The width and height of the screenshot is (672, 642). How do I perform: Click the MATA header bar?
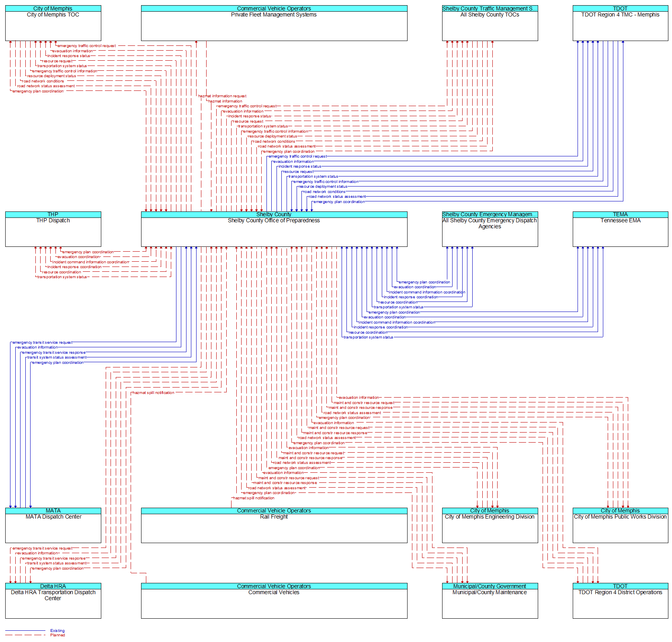pyautogui.click(x=53, y=511)
